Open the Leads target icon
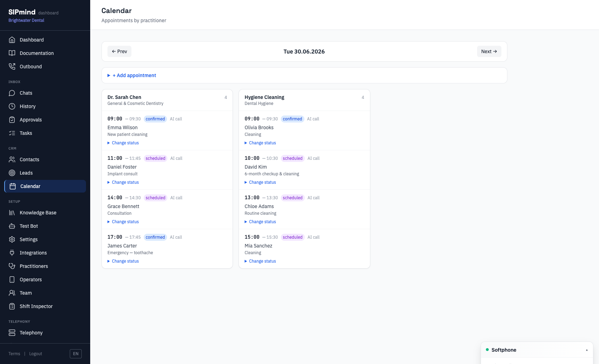Viewport: 599px width, 364px height. (x=12, y=173)
